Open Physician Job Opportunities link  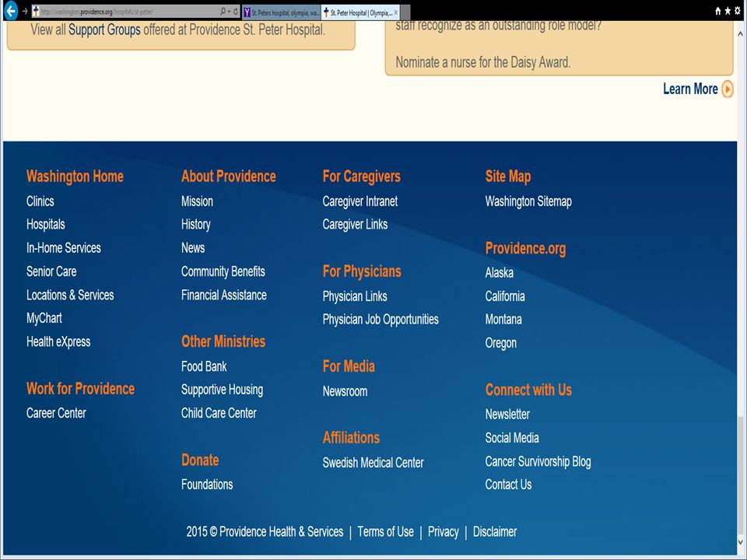click(x=381, y=320)
